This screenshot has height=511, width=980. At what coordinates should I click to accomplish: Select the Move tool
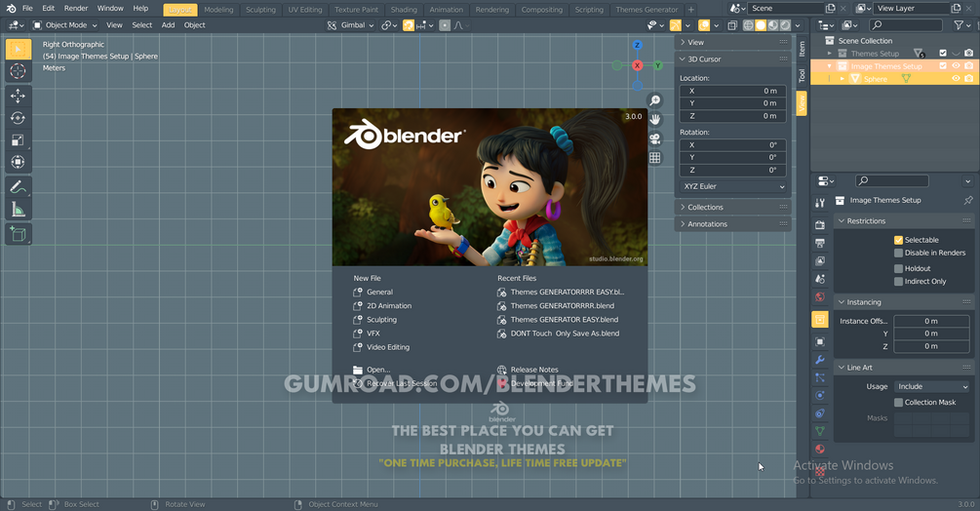pos(19,96)
